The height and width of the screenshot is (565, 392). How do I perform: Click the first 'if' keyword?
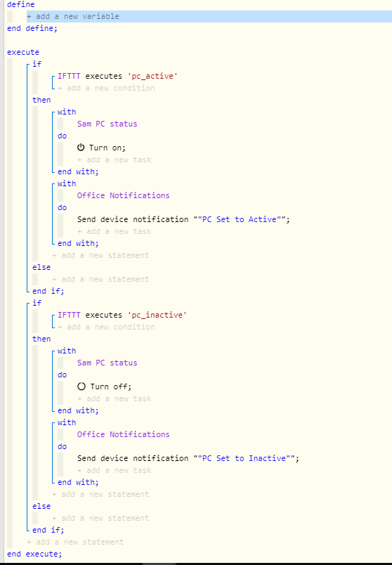coord(37,64)
